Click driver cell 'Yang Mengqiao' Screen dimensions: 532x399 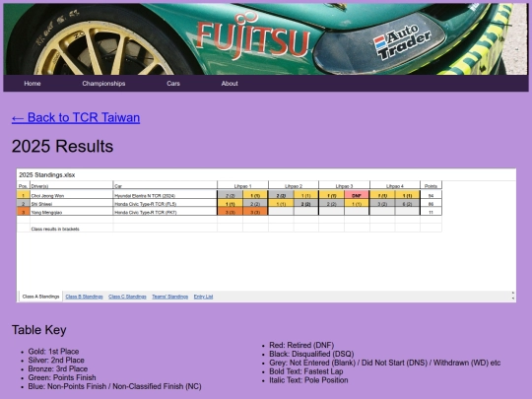tap(71, 212)
